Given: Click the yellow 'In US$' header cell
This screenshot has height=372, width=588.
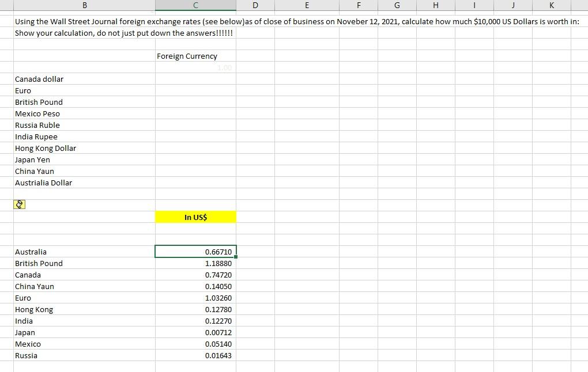Looking at the screenshot, I should coord(195,217).
